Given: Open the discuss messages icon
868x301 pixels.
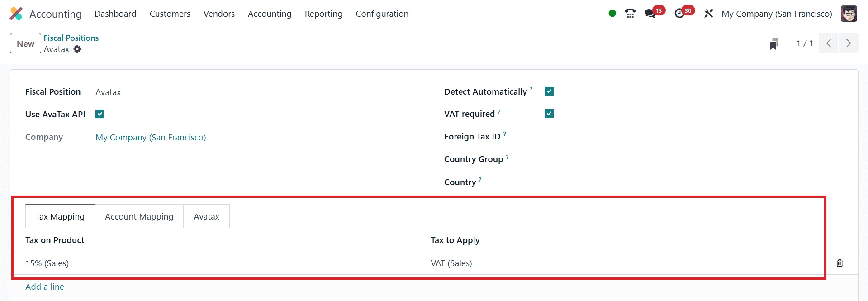Looking at the screenshot, I should tap(650, 14).
